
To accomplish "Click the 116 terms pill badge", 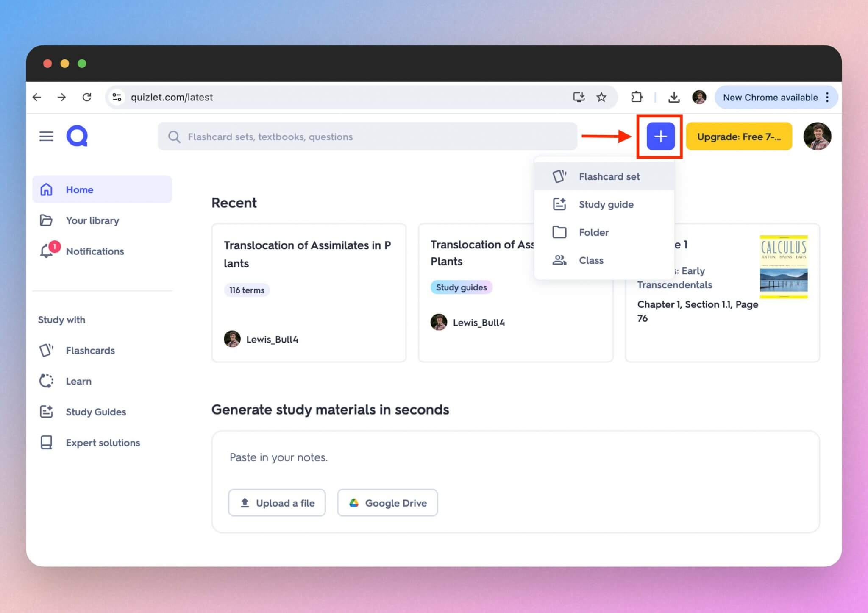I will point(246,290).
